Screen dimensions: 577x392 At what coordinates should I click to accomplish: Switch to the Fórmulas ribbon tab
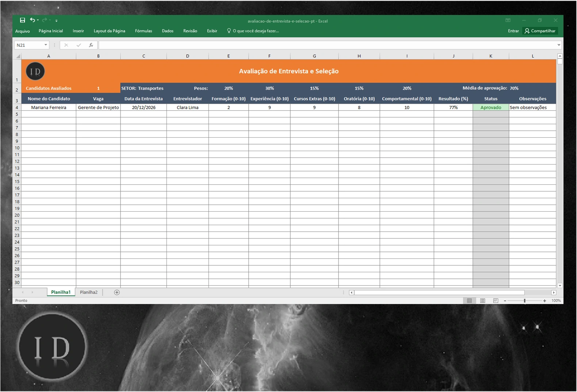coord(144,31)
